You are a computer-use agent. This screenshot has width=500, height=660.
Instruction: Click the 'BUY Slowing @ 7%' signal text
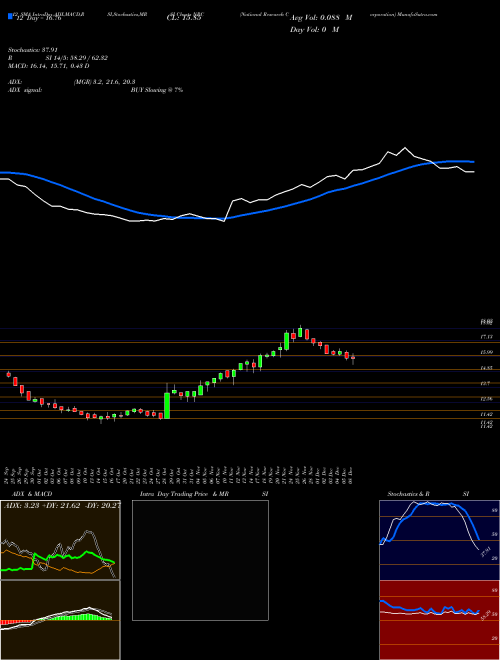tap(157, 90)
